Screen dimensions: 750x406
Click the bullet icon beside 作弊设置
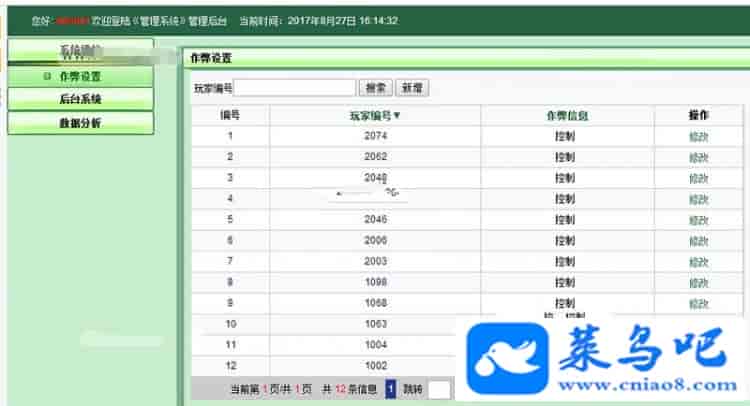pyautogui.click(x=47, y=76)
